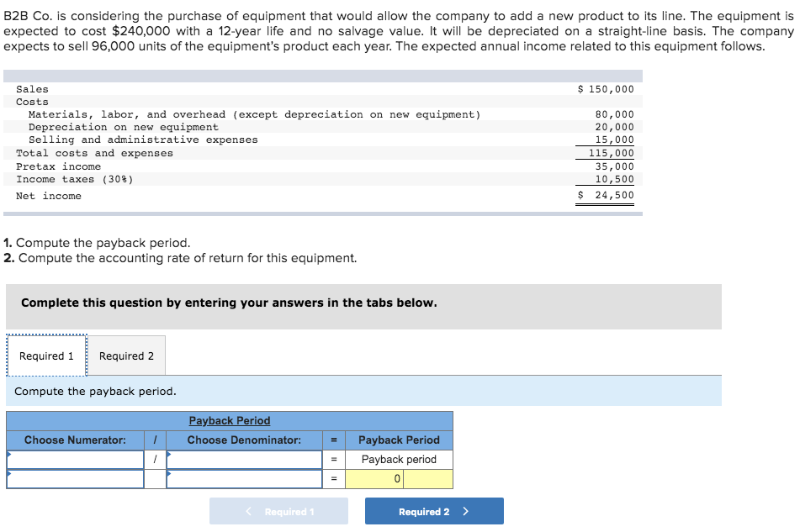Select the Required 1 tab

point(46,355)
